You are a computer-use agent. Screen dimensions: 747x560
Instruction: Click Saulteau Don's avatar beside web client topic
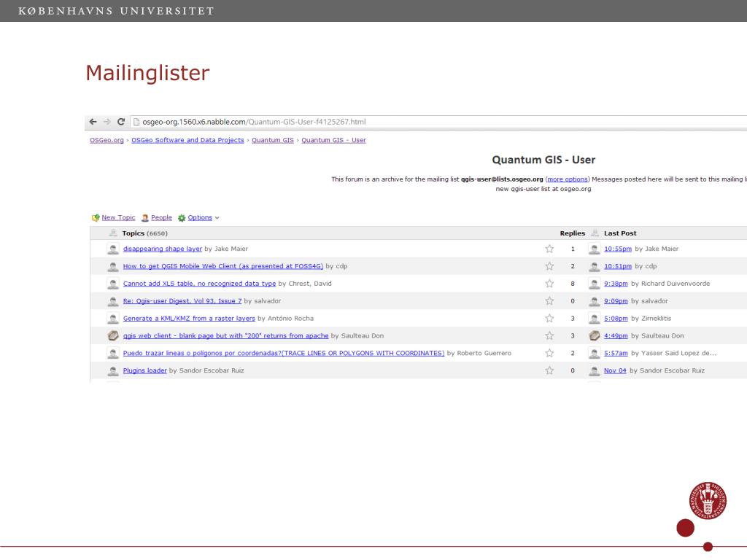coord(113,335)
